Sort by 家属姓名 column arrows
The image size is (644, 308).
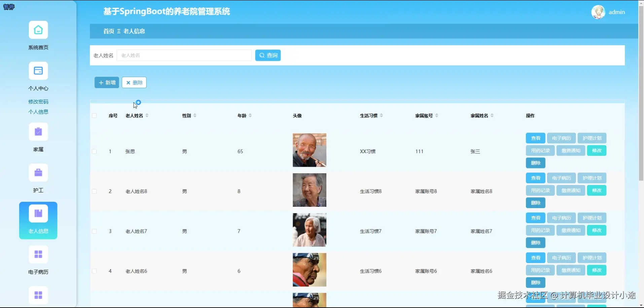492,116
